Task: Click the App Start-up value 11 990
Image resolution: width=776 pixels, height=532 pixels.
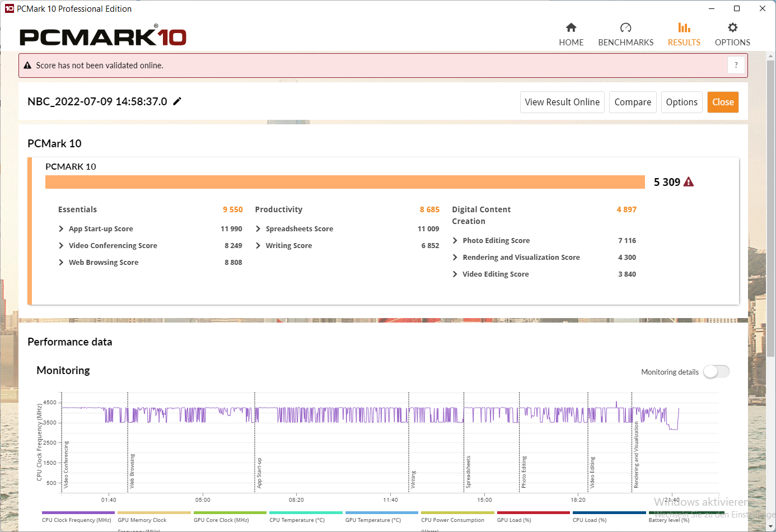Action: (231, 229)
